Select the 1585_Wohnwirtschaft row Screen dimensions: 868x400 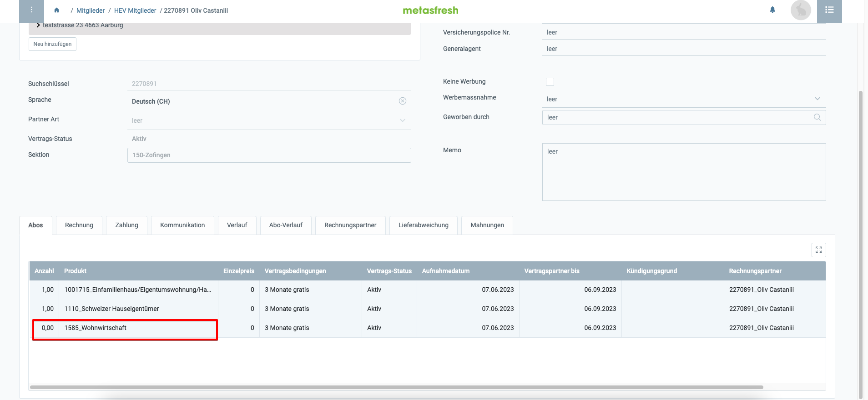click(428, 328)
